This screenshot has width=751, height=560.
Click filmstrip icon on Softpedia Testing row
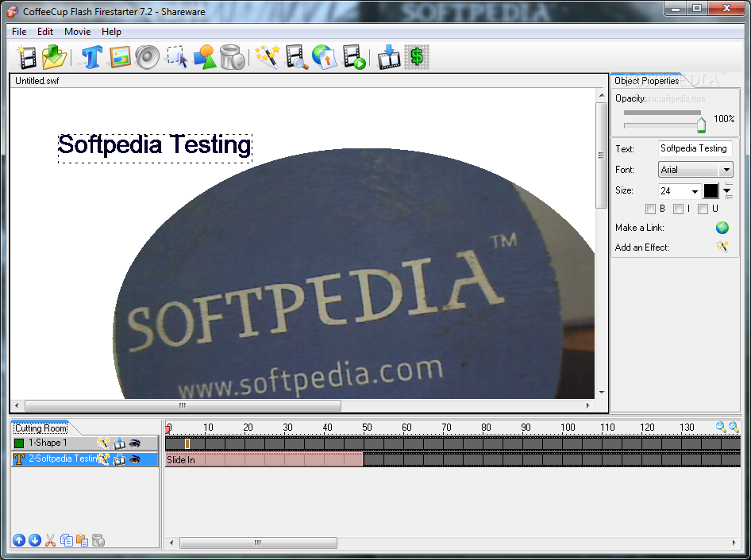click(x=119, y=459)
